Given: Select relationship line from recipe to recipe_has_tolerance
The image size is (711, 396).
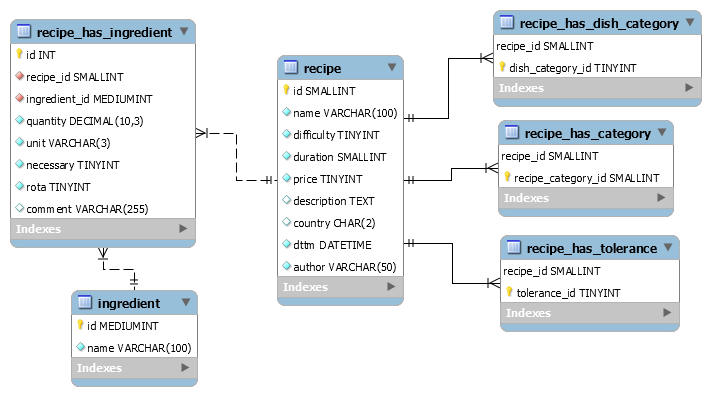Looking at the screenshot, I should pyautogui.click(x=452, y=263).
